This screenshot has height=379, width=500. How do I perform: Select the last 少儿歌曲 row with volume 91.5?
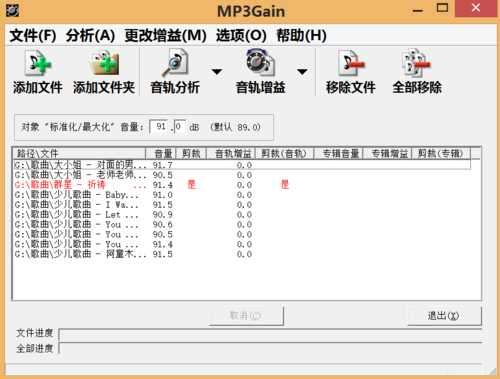(x=242, y=254)
